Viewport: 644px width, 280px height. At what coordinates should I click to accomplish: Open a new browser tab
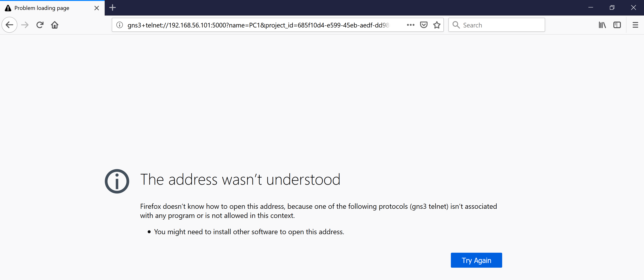[113, 8]
